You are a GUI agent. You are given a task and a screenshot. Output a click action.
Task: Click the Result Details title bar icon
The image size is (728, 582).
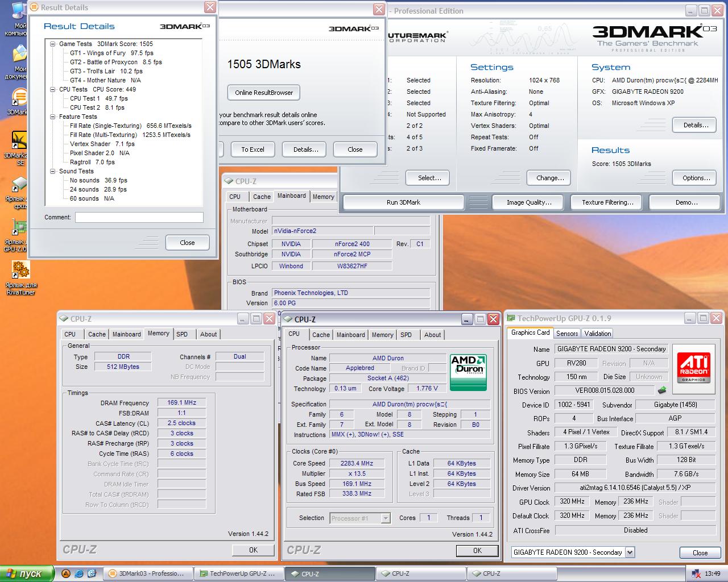pyautogui.click(x=34, y=7)
